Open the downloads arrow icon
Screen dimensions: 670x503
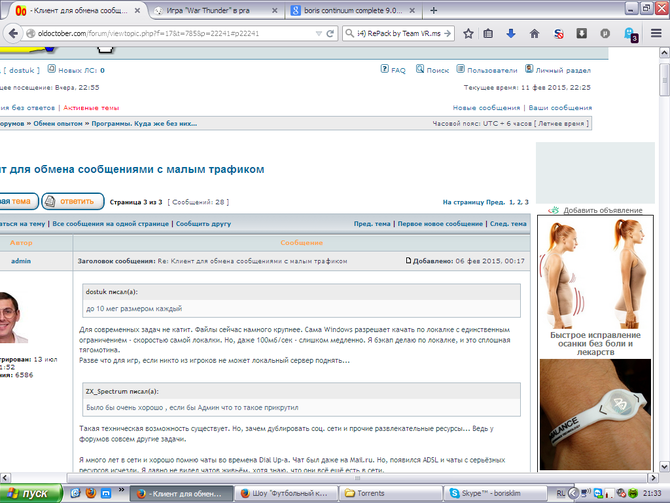coord(511,33)
